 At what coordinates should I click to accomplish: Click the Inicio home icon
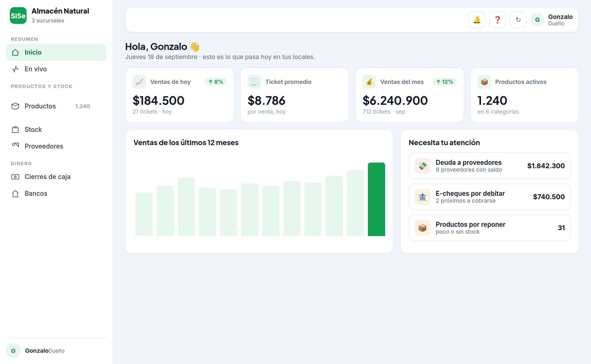(x=15, y=52)
